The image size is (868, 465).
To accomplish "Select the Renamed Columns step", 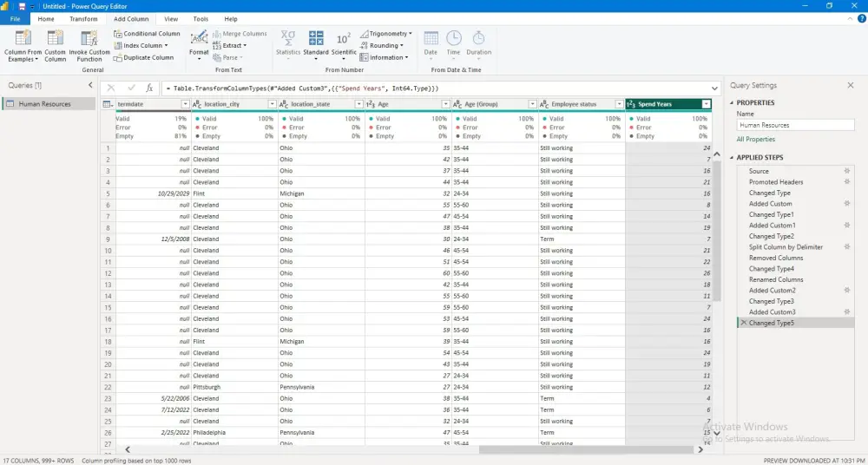I will 775,279.
